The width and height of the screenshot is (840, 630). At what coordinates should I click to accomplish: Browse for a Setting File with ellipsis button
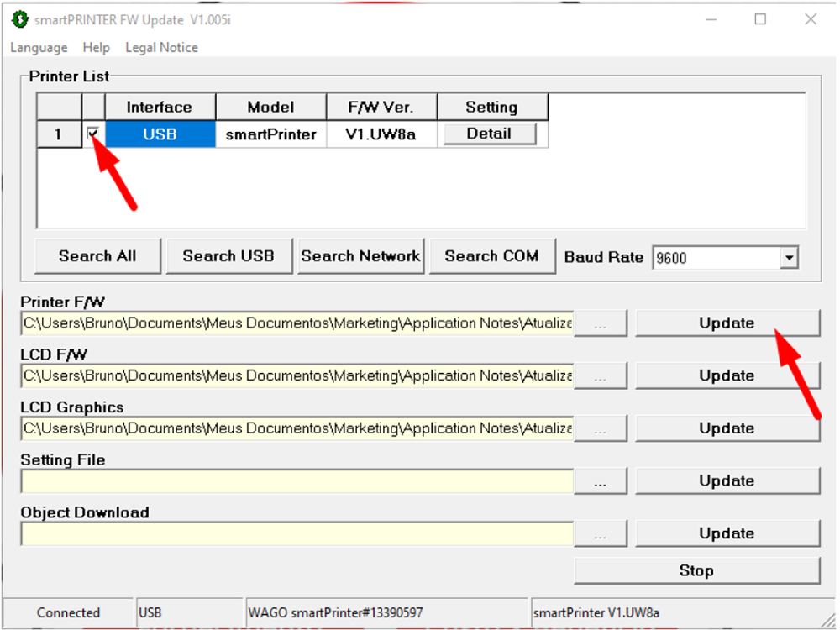[x=600, y=481]
